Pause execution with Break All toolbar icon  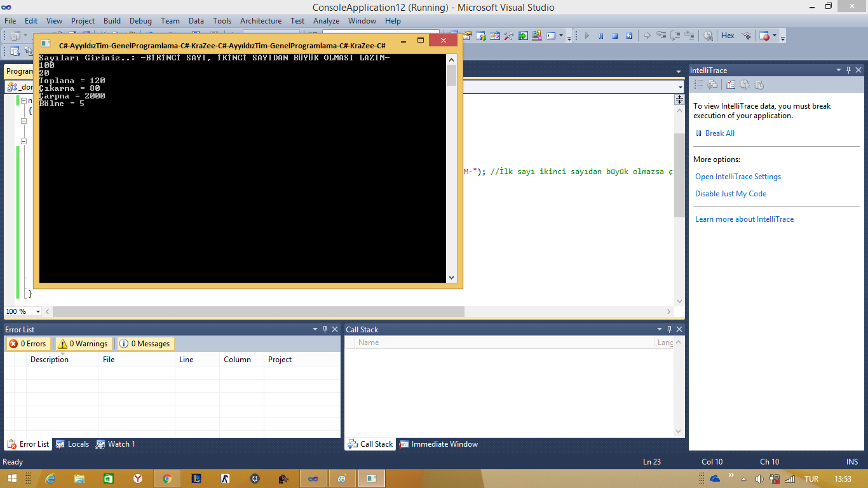point(600,36)
